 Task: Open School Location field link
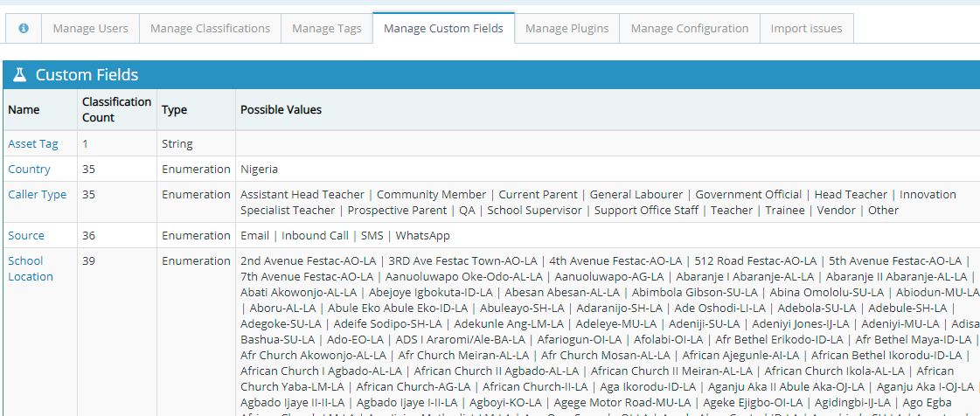[31, 268]
